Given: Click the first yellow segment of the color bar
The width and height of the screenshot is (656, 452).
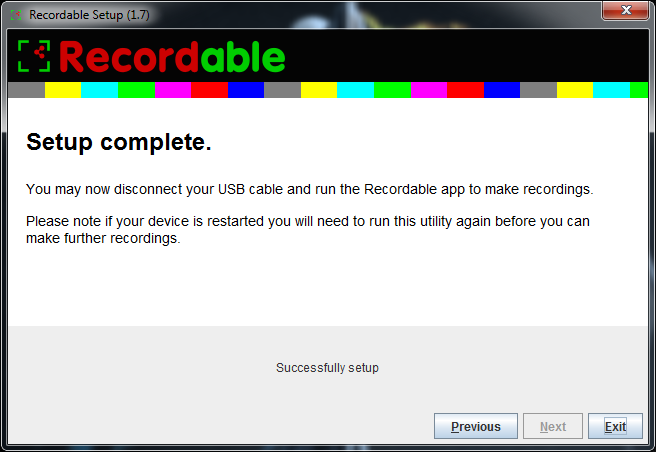Looking at the screenshot, I should point(63,90).
